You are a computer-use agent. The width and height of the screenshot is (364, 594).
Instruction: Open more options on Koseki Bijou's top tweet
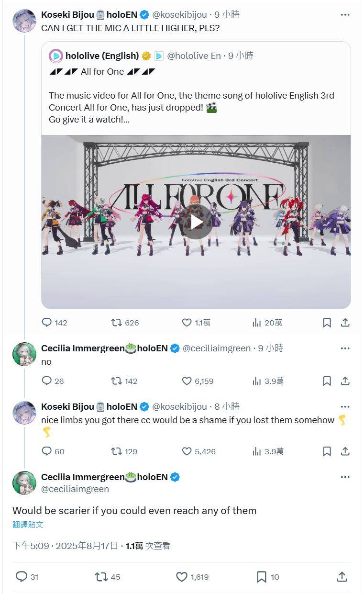point(345,15)
